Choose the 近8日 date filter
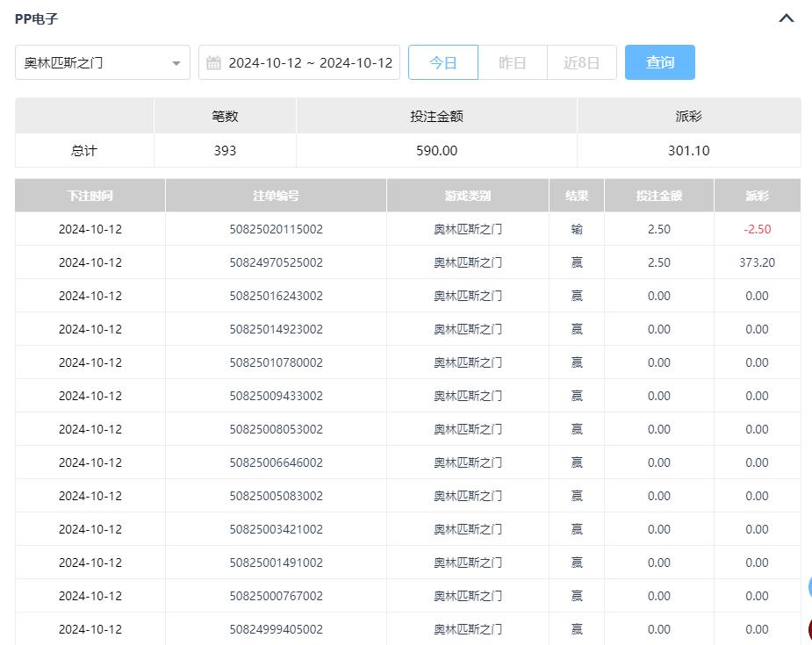This screenshot has height=645, width=812. point(581,63)
